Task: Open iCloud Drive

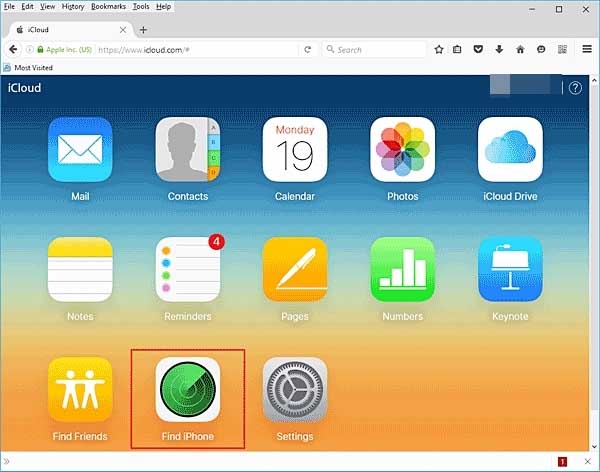Action: [510, 149]
